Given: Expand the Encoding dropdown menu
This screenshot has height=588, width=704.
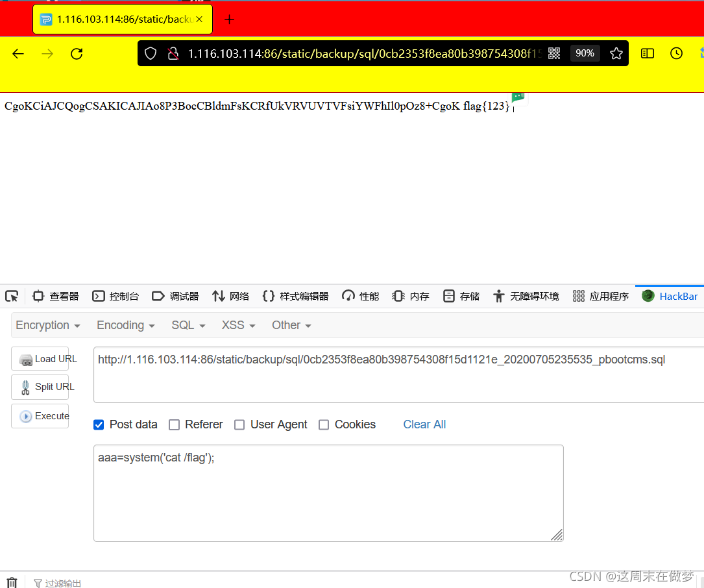Looking at the screenshot, I should coord(126,325).
